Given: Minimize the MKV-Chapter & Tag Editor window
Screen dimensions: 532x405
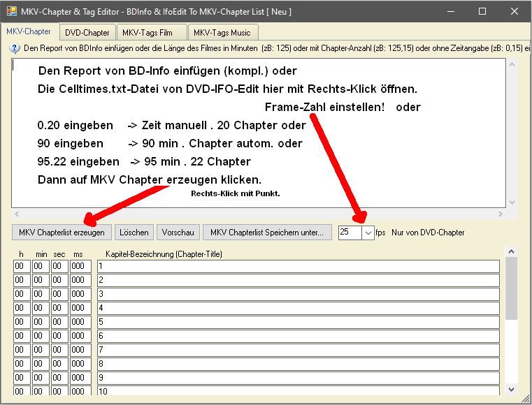Looking at the screenshot, I should (x=451, y=12).
